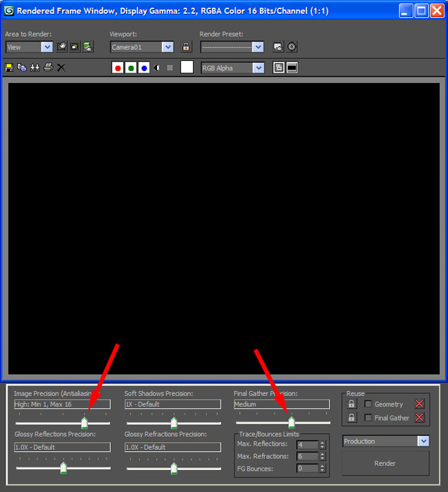The height and width of the screenshot is (492, 448).
Task: Click the Render button
Action: [385, 464]
